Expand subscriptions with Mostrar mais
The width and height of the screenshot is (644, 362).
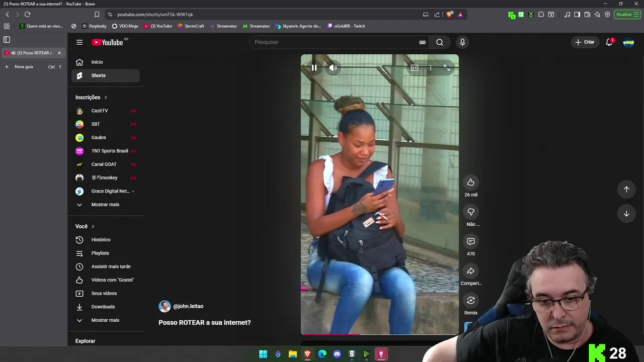[x=106, y=205]
